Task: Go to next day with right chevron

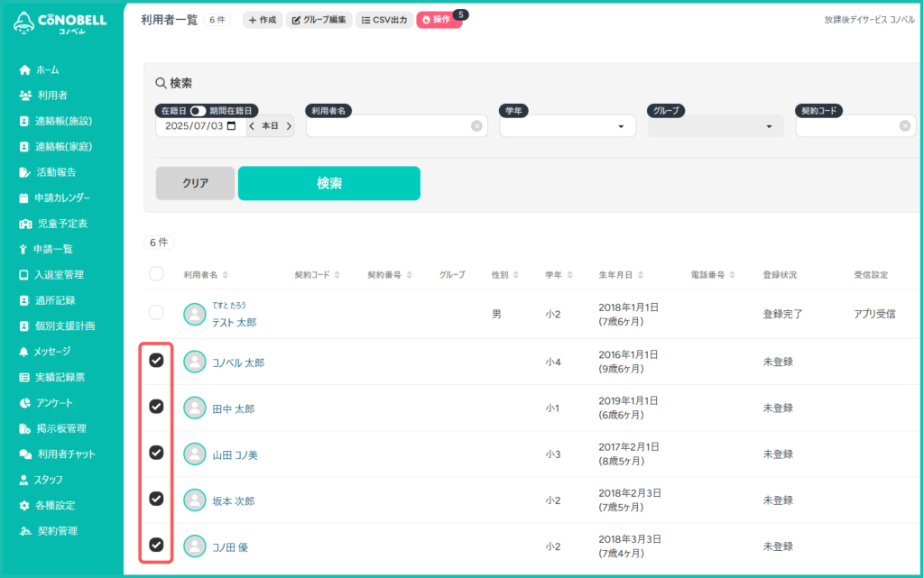Action: (x=289, y=126)
